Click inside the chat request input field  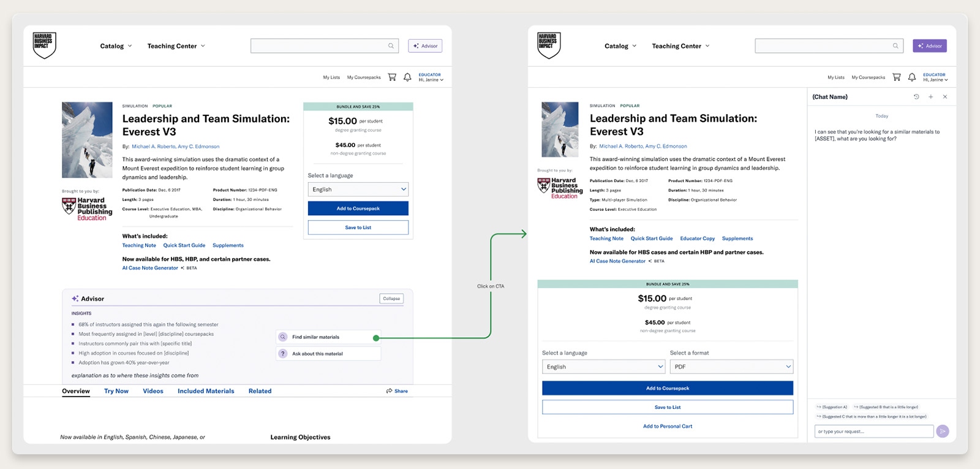tap(874, 432)
